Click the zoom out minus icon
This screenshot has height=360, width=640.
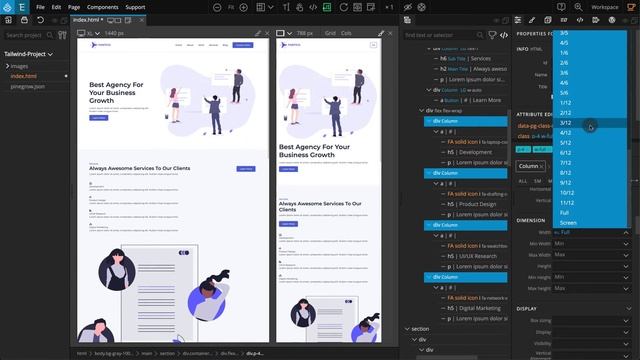click(217, 7)
